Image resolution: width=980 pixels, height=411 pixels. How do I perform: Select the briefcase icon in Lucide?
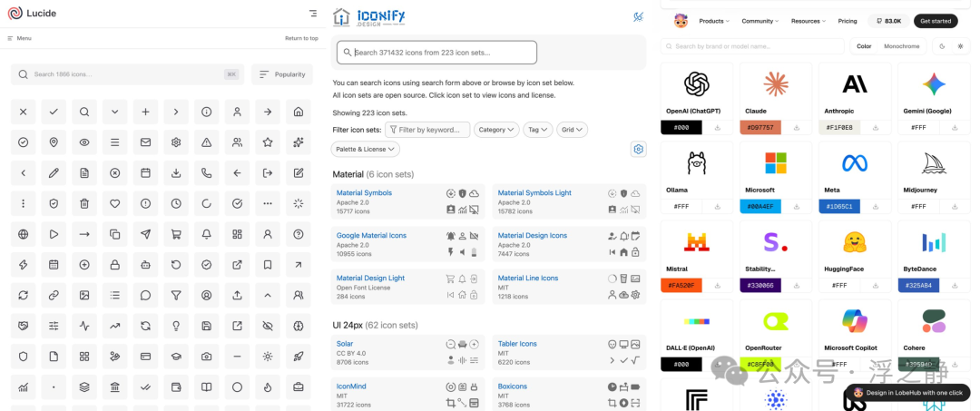pos(299,387)
